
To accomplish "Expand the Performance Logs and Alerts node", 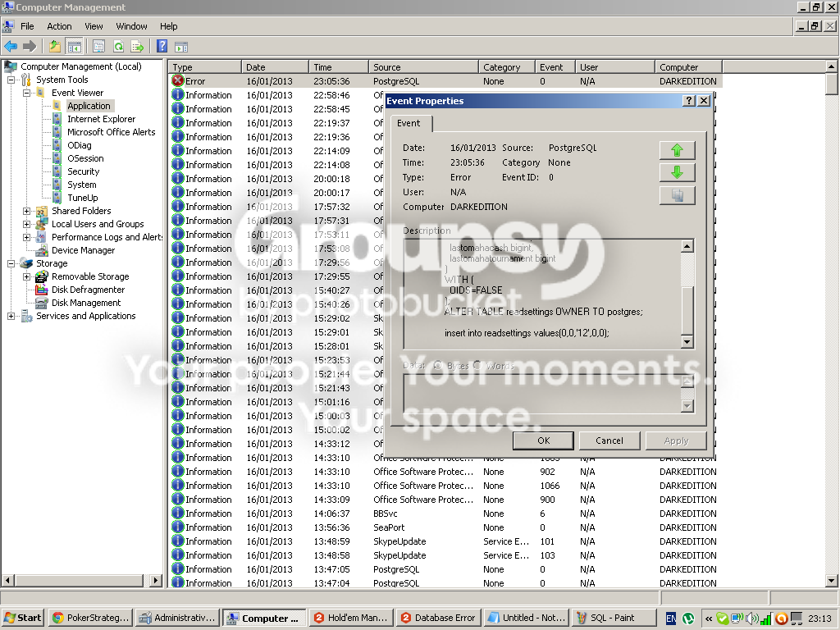I will tap(26, 237).
